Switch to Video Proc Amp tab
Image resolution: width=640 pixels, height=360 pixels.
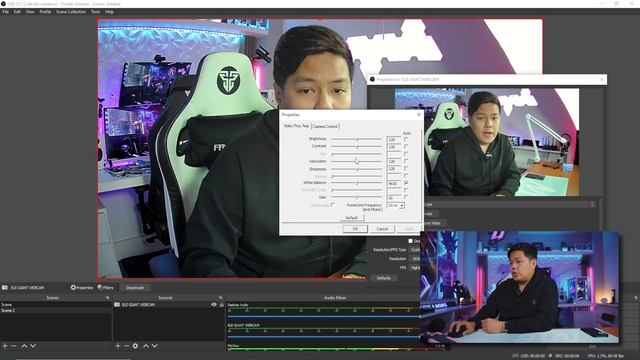[297, 126]
